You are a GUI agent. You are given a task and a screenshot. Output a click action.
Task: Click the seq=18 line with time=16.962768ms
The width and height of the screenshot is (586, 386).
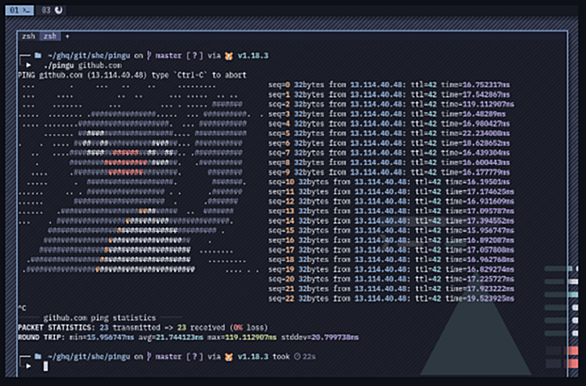(391, 260)
